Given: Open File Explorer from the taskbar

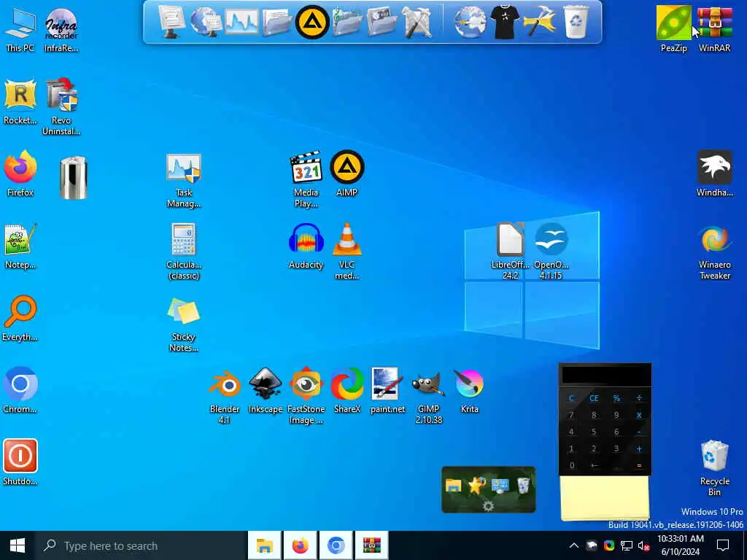Looking at the screenshot, I should (264, 545).
